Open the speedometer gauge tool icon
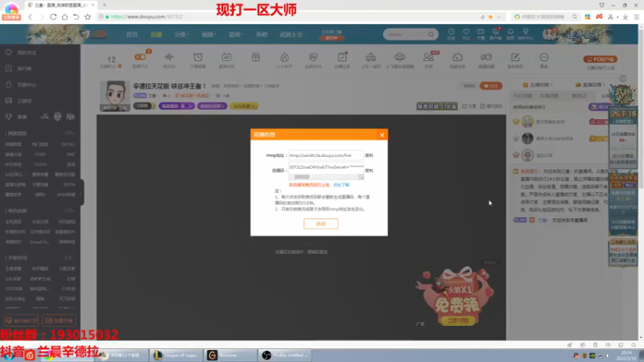 457,57
